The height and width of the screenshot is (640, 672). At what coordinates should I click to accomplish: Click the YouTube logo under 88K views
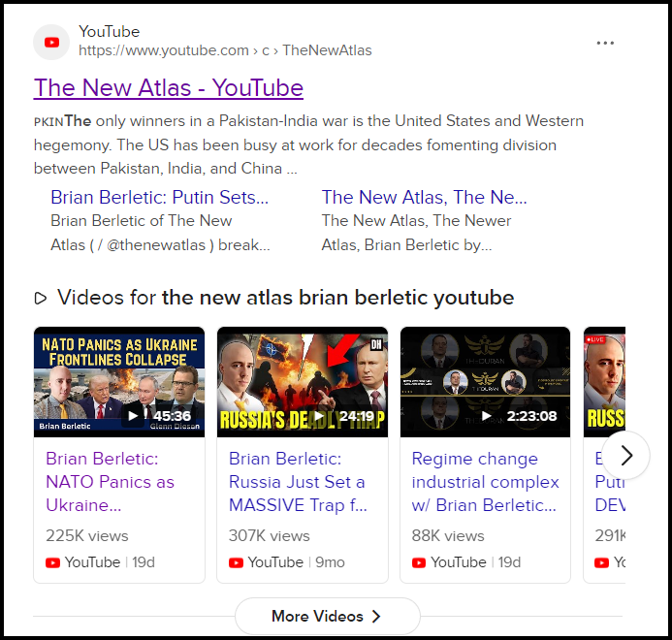tap(419, 562)
